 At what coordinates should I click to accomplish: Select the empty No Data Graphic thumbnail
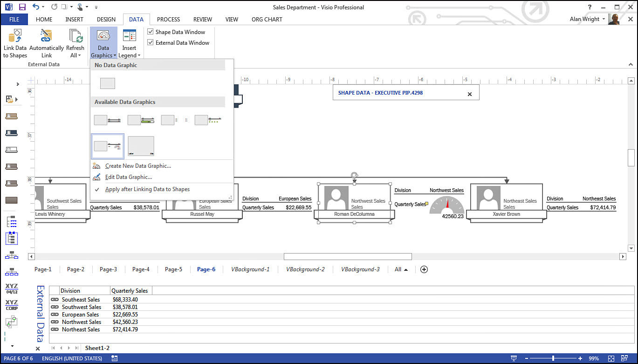[x=108, y=83]
